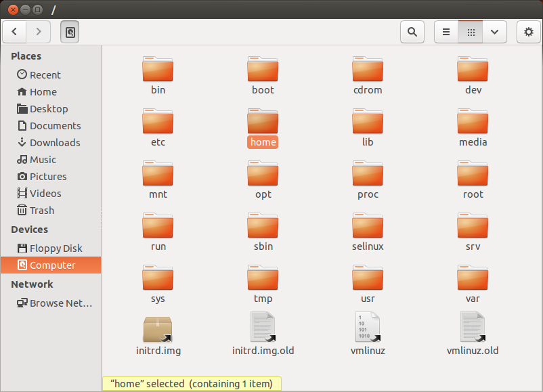Viewport: 543px width, 392px height.
Task: Go back with the left arrow button
Action: [x=15, y=32]
